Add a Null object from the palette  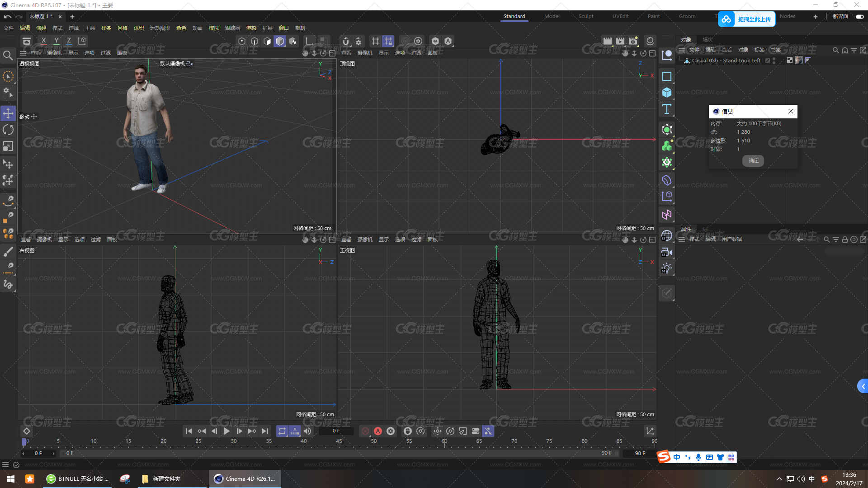(667, 56)
